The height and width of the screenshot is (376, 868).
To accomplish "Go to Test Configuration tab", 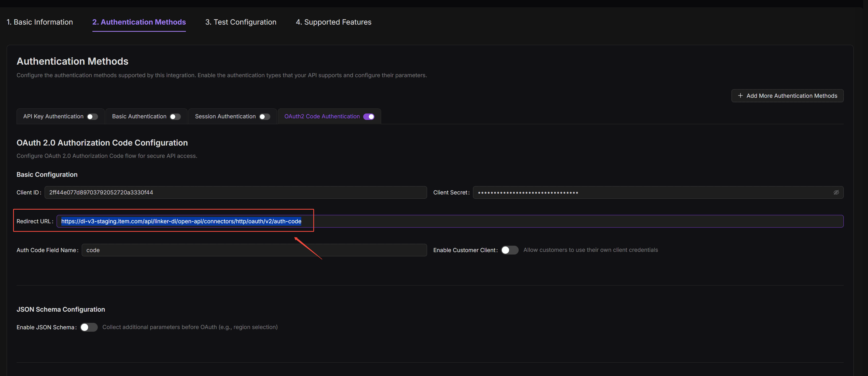I will point(241,22).
